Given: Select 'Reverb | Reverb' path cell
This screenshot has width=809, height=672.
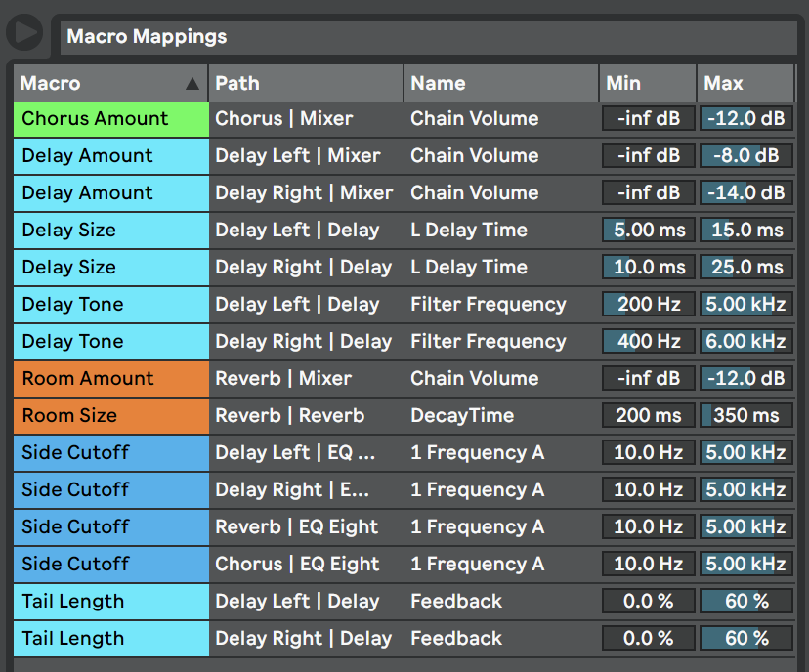Looking at the screenshot, I should point(307,416).
